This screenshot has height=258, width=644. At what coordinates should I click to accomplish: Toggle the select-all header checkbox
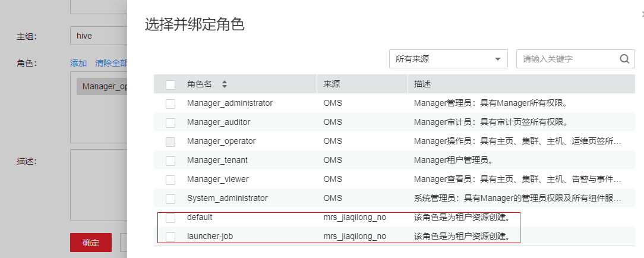171,84
